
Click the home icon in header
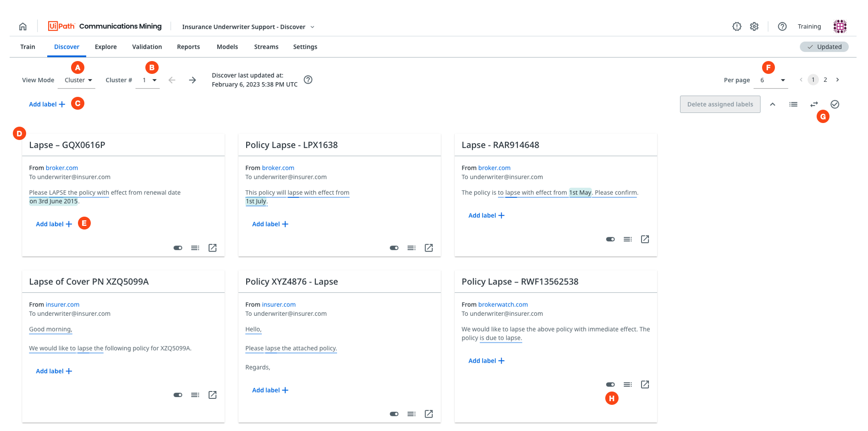pos(23,27)
